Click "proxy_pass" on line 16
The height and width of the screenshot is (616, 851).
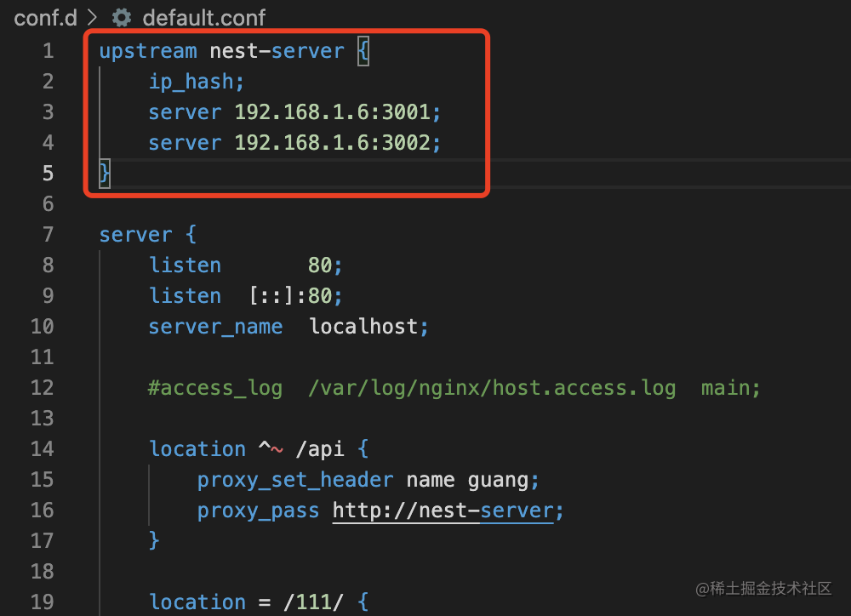tap(259, 511)
